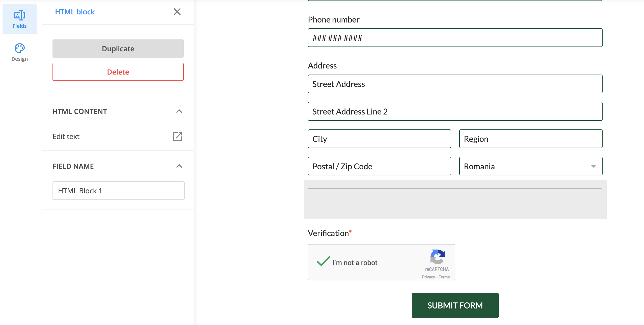Image resolution: width=644 pixels, height=325 pixels.
Task: Expand the Romania country dropdown
Action: (x=593, y=166)
